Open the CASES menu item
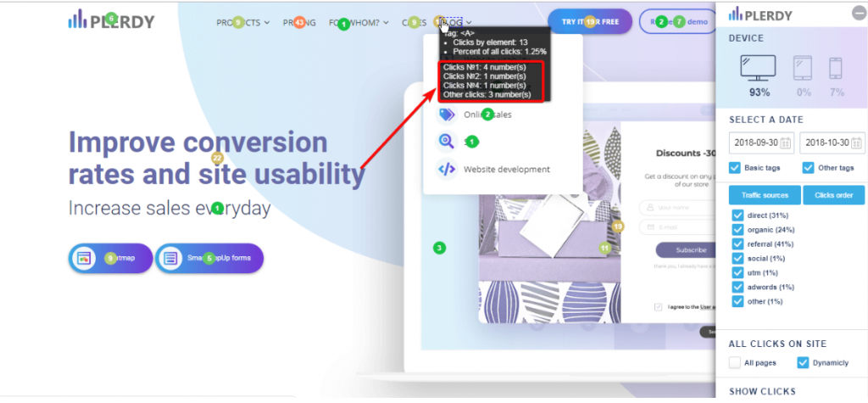This screenshot has height=403, width=868. pyautogui.click(x=414, y=22)
